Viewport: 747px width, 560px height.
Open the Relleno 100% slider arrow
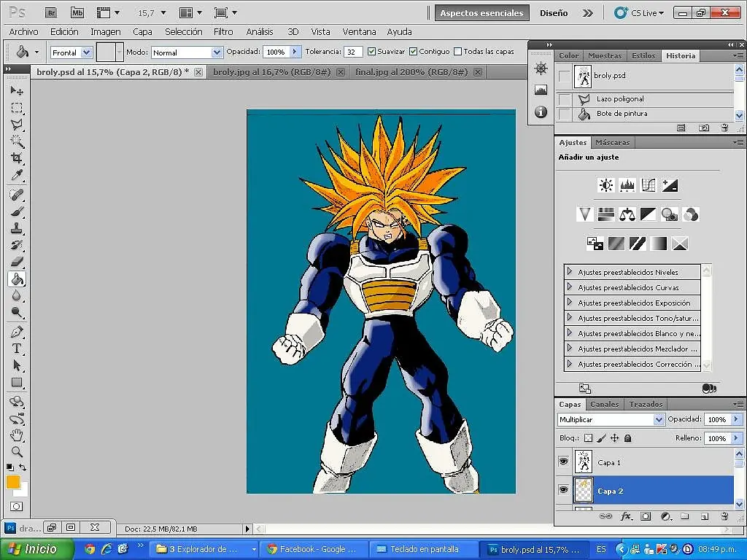pyautogui.click(x=736, y=438)
